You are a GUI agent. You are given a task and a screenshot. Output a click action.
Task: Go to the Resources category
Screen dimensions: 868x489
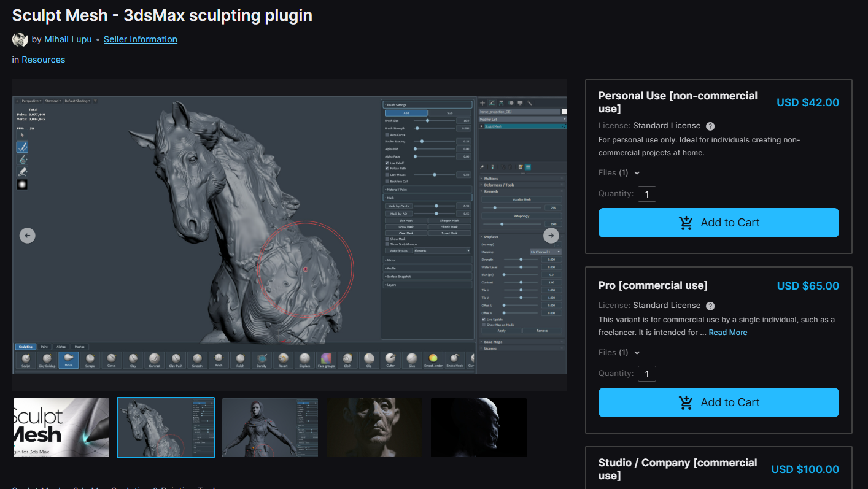click(44, 60)
